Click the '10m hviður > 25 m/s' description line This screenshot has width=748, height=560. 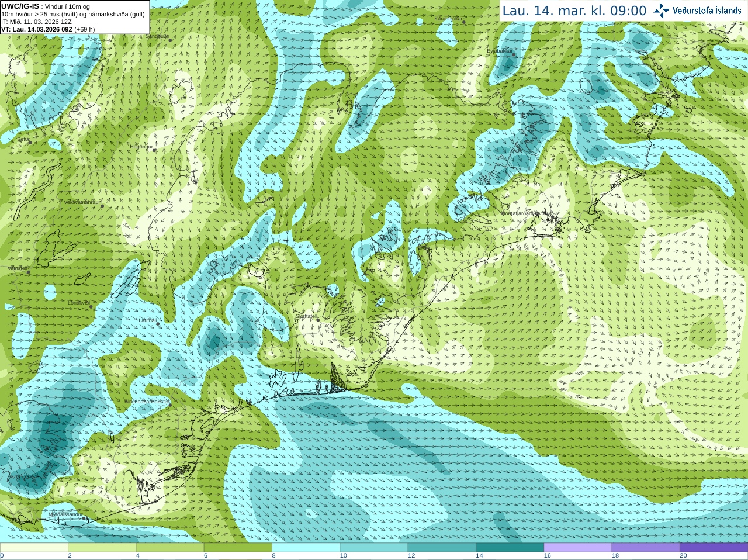[x=73, y=14]
